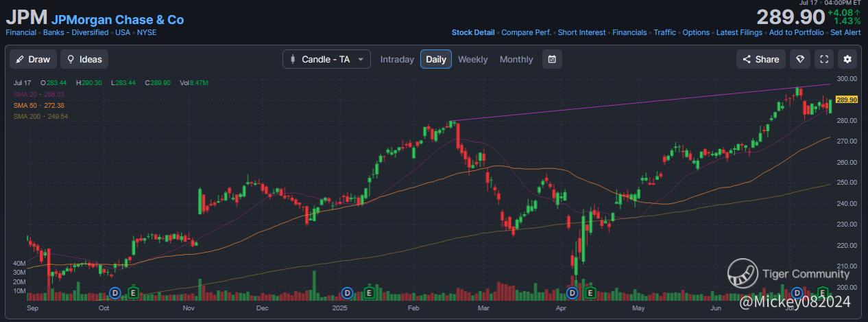This screenshot has width=868, height=322.
Task: Click Add to Portfolio
Action: [x=796, y=32]
